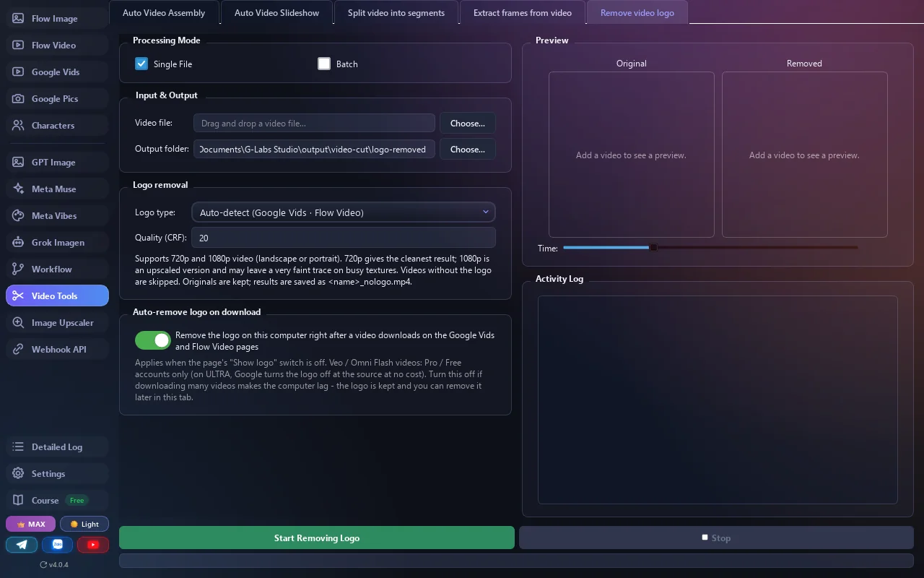The height and width of the screenshot is (578, 924).
Task: Enable the Batch checkbox
Action: click(x=324, y=64)
